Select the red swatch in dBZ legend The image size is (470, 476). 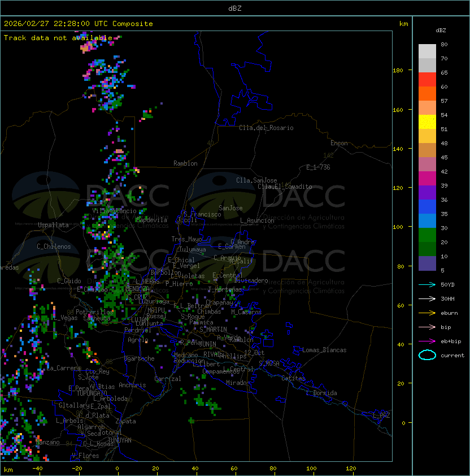pos(427,80)
